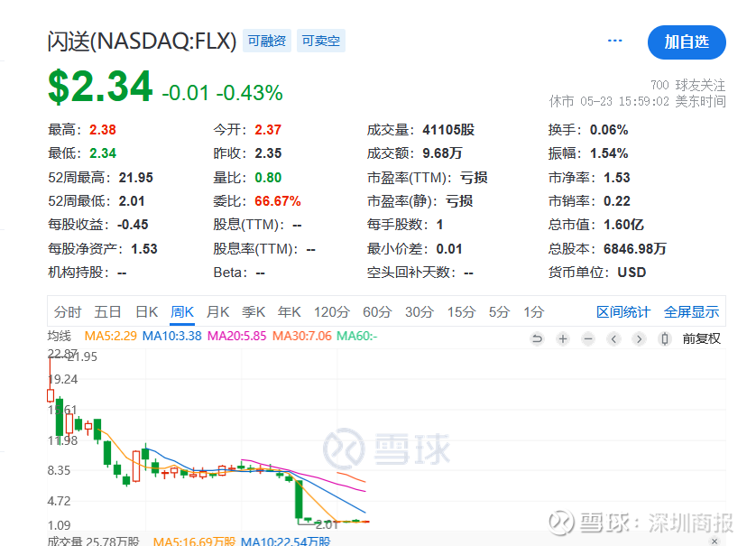Click the 成交额 value 9.68万
756x546 pixels.
click(442, 153)
